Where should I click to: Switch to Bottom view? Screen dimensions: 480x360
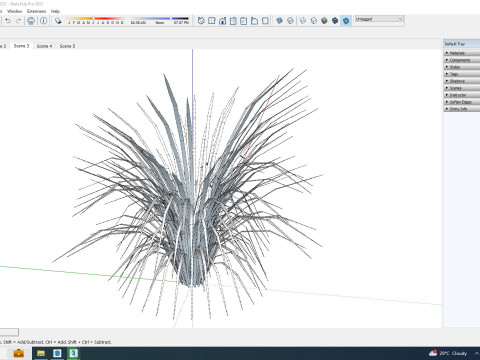coord(265,21)
